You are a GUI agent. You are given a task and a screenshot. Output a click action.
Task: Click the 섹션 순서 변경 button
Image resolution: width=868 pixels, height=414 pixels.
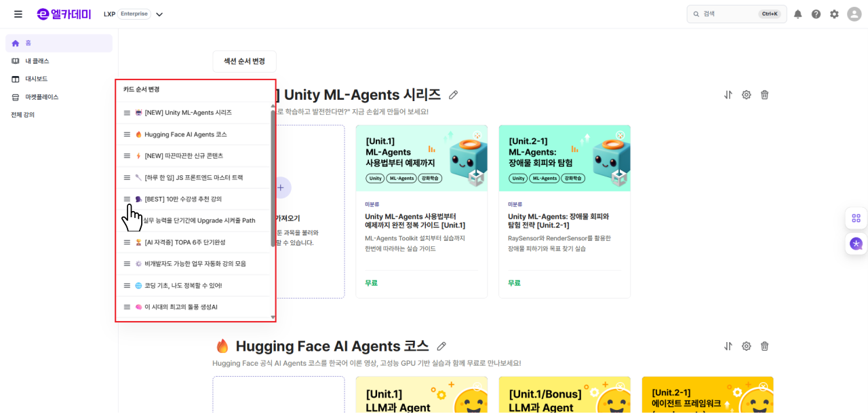pos(244,61)
